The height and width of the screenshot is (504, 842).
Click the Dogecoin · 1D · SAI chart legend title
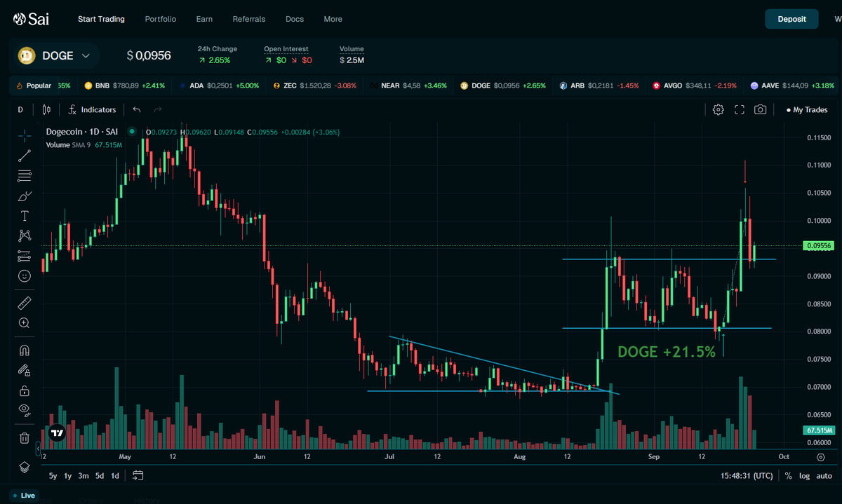tap(81, 132)
